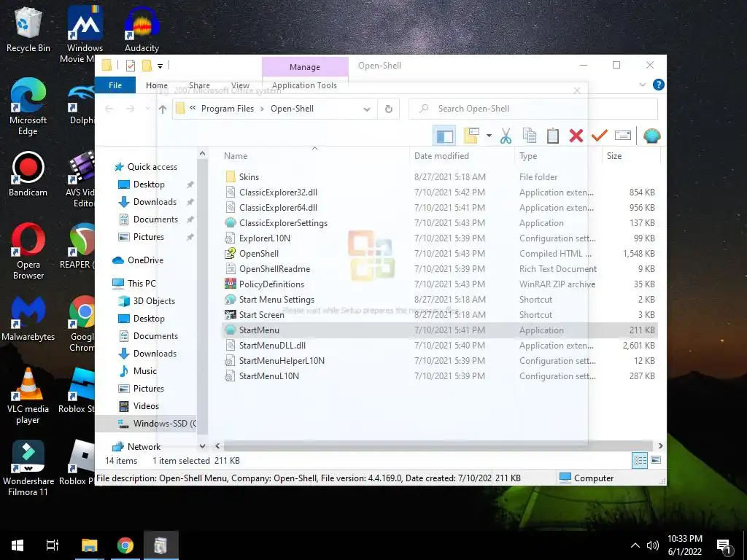Open Classic Explorer settings shell icon

pyautogui.click(x=651, y=136)
